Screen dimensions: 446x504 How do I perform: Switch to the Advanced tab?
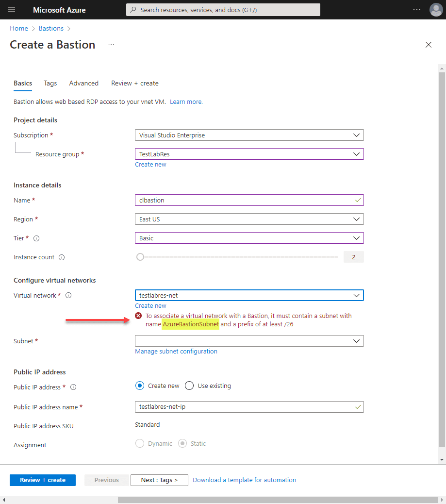click(83, 83)
